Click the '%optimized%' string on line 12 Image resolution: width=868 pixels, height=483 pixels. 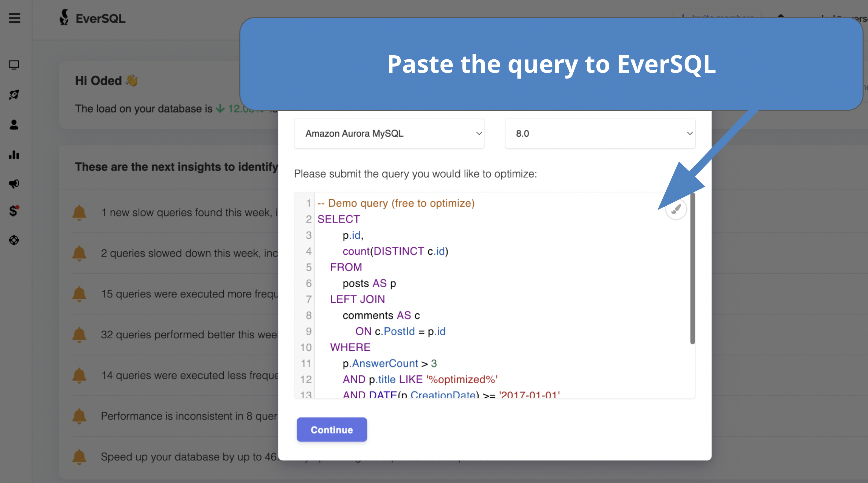click(x=462, y=380)
